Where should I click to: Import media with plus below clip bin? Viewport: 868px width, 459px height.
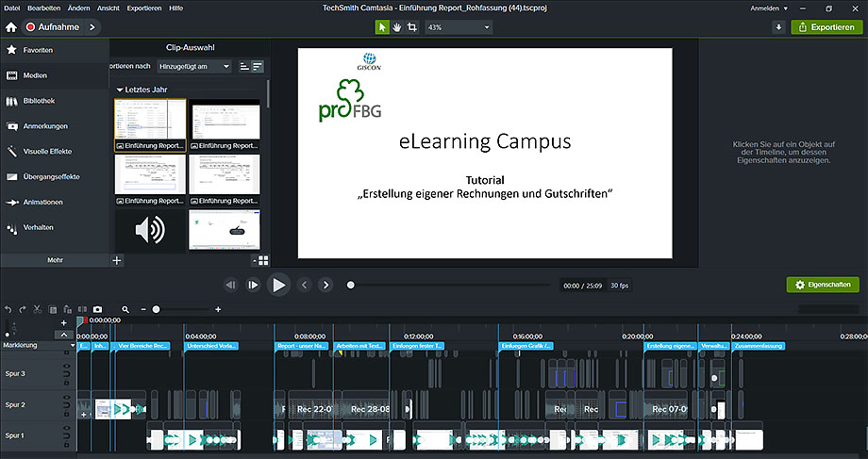point(116,260)
